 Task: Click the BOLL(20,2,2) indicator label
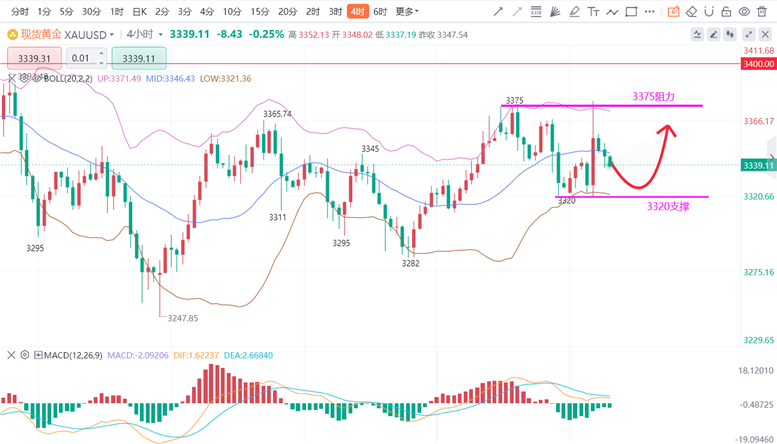68,78
